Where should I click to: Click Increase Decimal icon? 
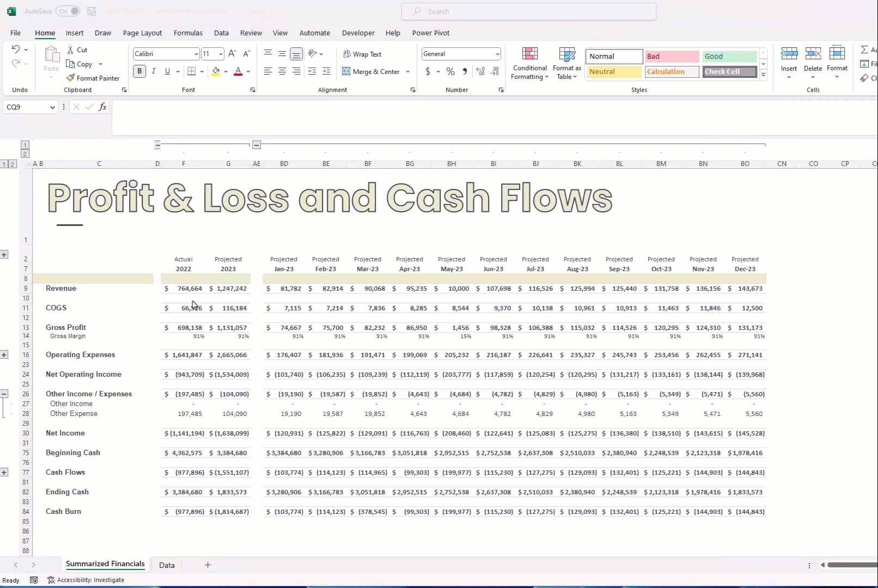[x=480, y=71]
